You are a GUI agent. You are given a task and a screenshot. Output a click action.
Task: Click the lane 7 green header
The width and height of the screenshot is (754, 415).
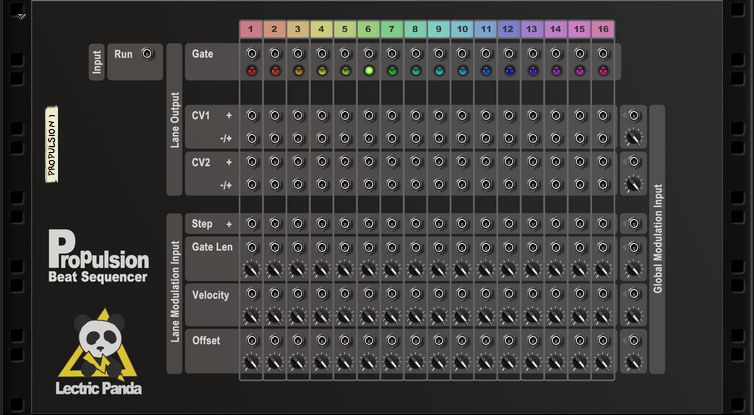(392, 29)
